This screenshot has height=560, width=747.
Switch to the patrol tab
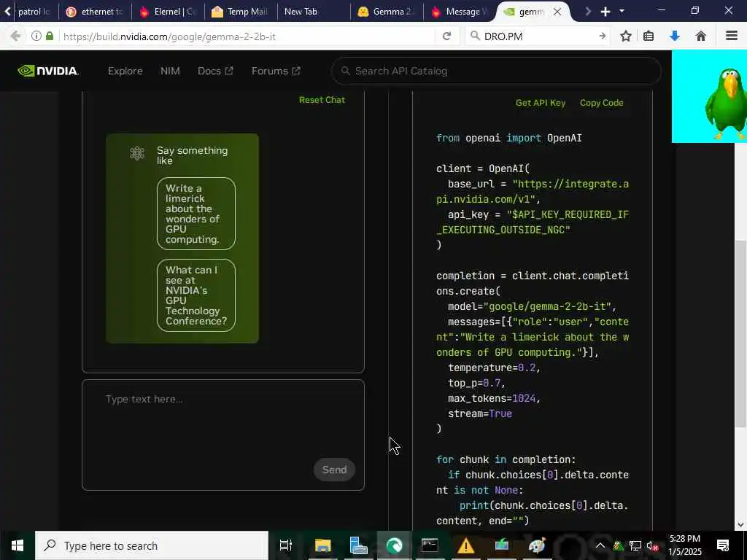34,12
